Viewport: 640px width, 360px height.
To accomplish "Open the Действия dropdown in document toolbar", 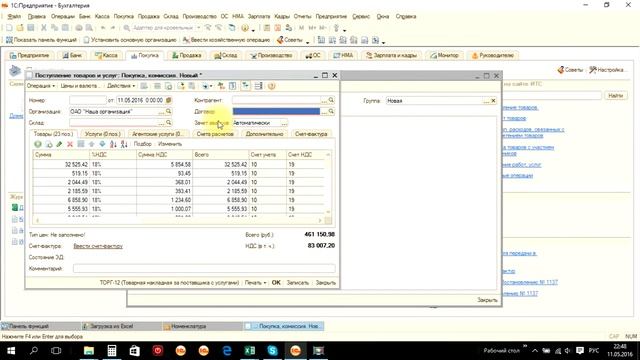I will [121, 86].
